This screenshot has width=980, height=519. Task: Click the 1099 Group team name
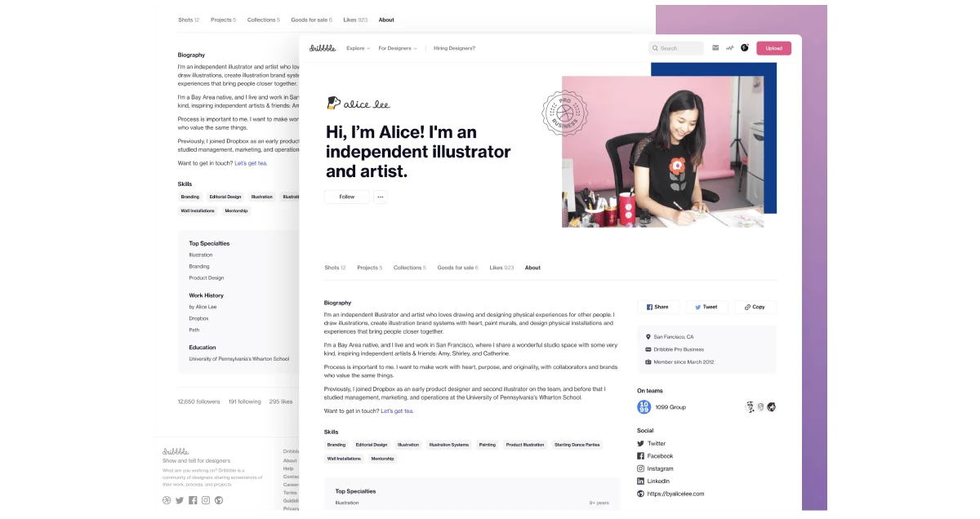click(x=670, y=406)
